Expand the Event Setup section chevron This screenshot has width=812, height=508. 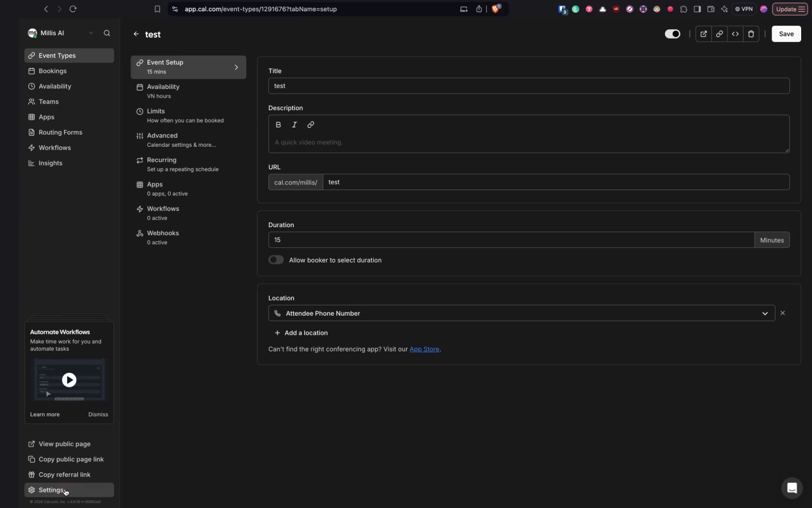pos(236,67)
